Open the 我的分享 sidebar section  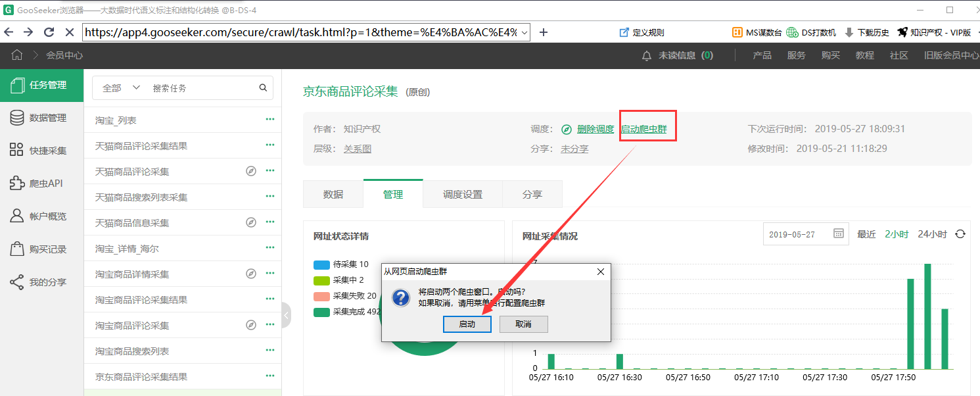coord(42,282)
